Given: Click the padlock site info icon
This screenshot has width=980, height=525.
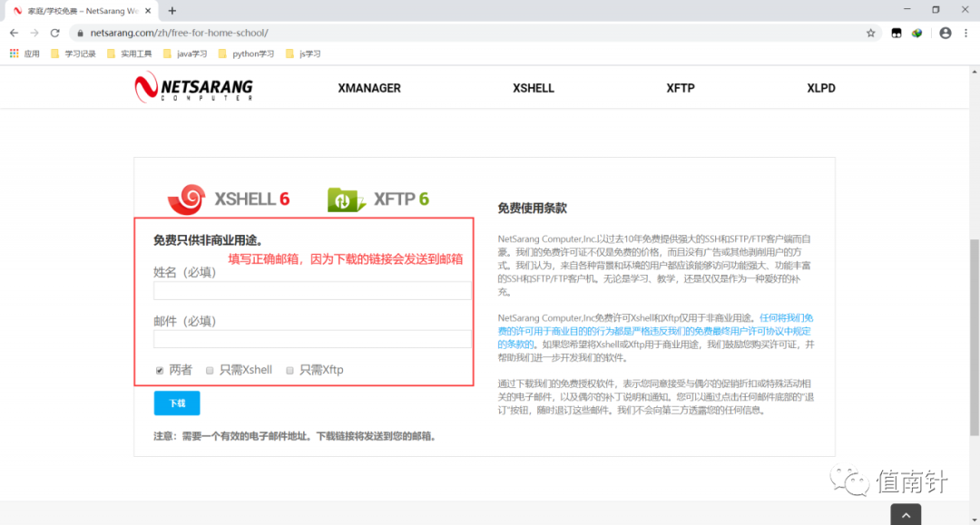Looking at the screenshot, I should 80,33.
